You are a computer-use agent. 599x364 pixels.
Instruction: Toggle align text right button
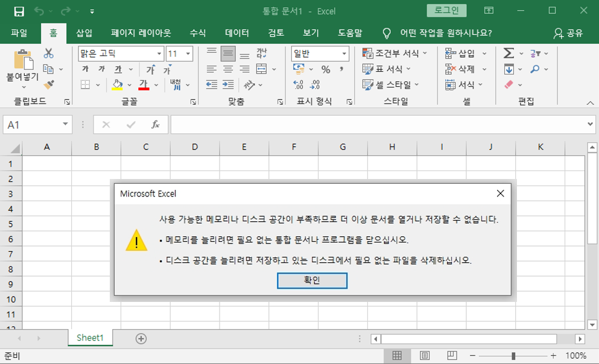pyautogui.click(x=244, y=69)
